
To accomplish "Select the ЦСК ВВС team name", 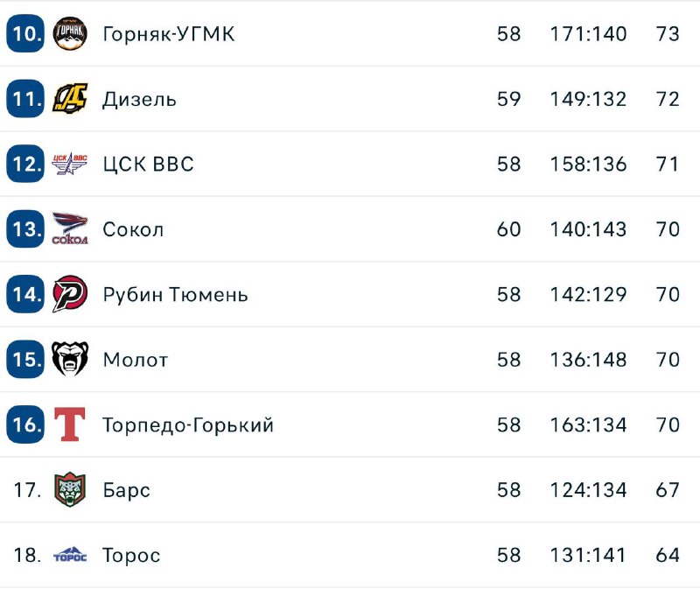I will pyautogui.click(x=148, y=164).
